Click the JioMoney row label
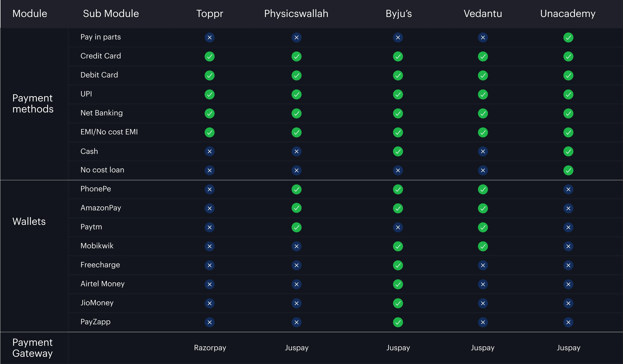Image resolution: width=623 pixels, height=364 pixels. click(97, 303)
